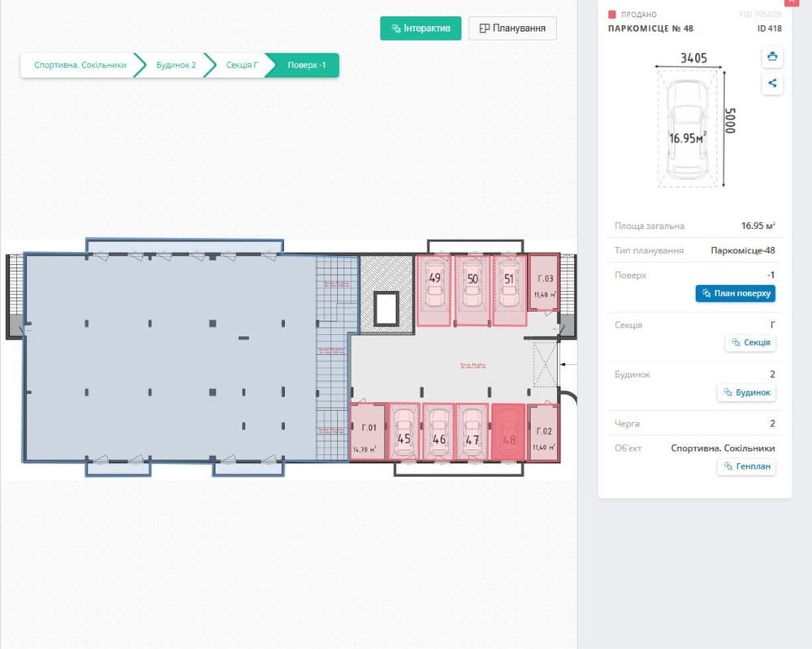Select parking space 49 on the plan
The image size is (812, 649).
tap(434, 290)
